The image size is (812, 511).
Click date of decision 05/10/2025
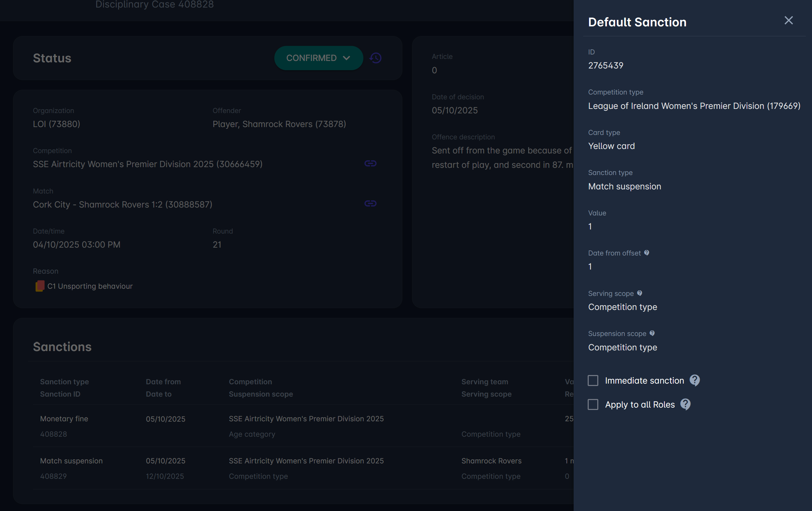coord(454,110)
